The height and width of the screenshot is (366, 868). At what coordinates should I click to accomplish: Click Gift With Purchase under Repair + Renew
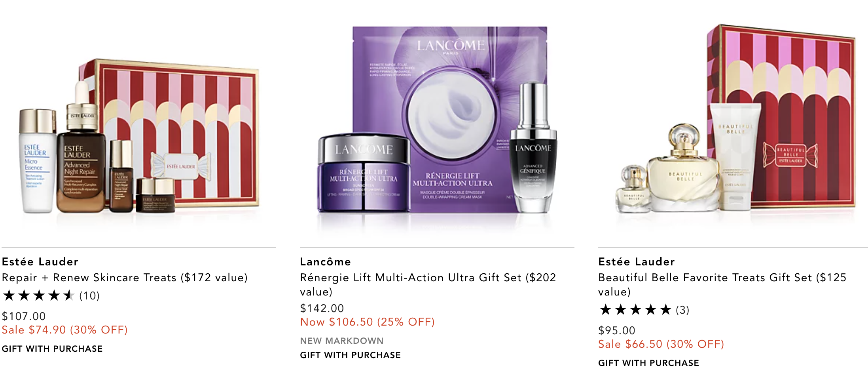point(52,349)
